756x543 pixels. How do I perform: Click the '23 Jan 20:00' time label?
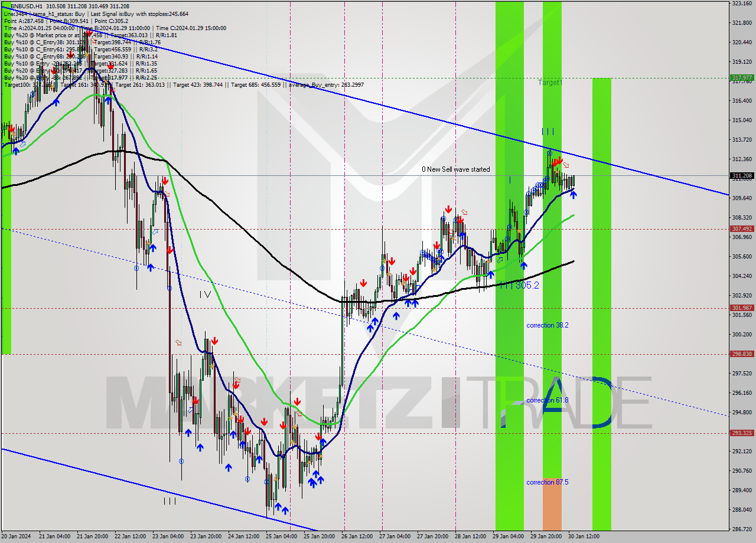[x=207, y=537]
